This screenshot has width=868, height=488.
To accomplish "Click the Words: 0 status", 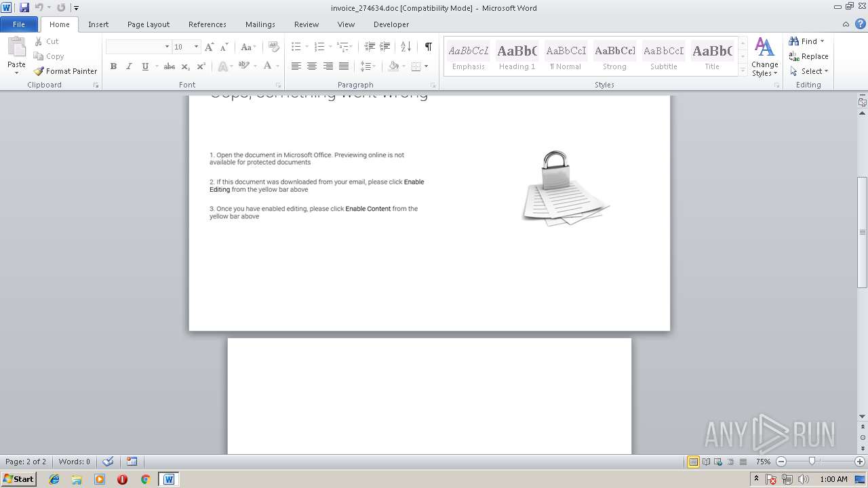I will click(x=75, y=462).
